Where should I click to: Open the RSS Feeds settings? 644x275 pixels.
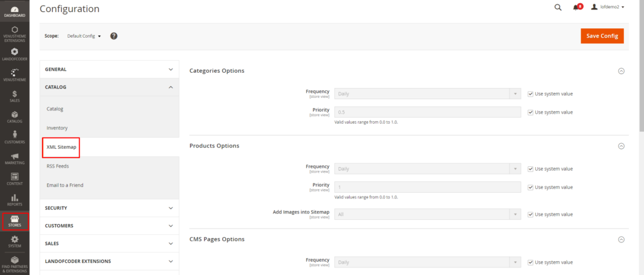click(x=58, y=166)
